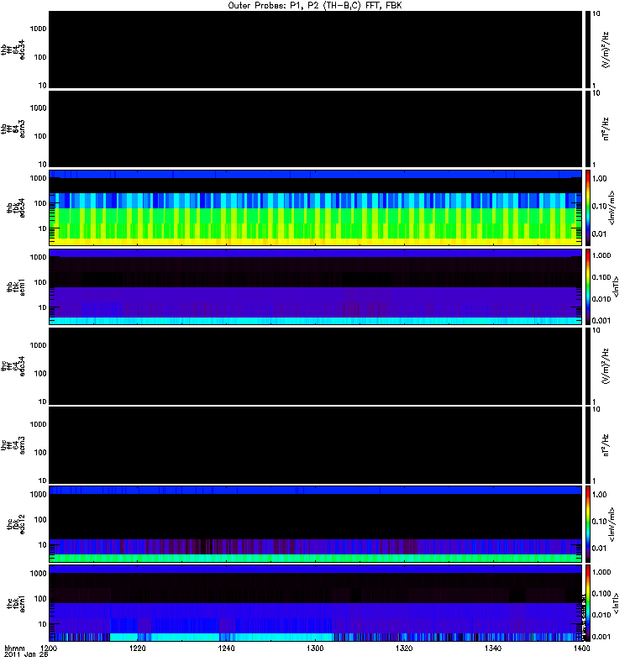Click the 1220 time axis label
Image resolution: width=630 pixels, height=672 pixels.
138,648
